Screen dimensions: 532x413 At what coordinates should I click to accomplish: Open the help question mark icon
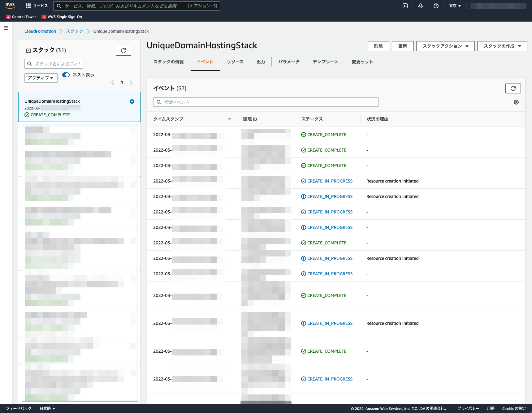(x=436, y=6)
